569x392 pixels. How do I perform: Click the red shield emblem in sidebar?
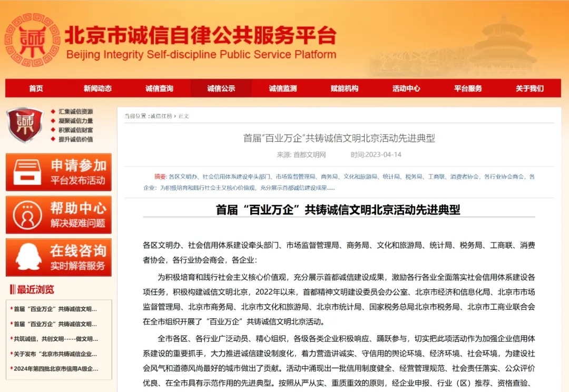pyautogui.click(x=25, y=124)
